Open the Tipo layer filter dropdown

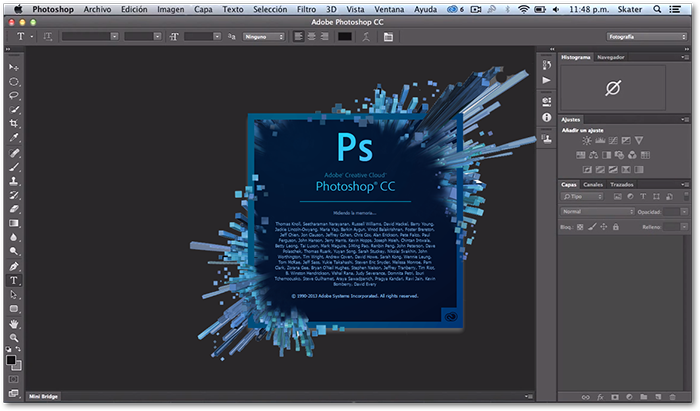pos(582,197)
